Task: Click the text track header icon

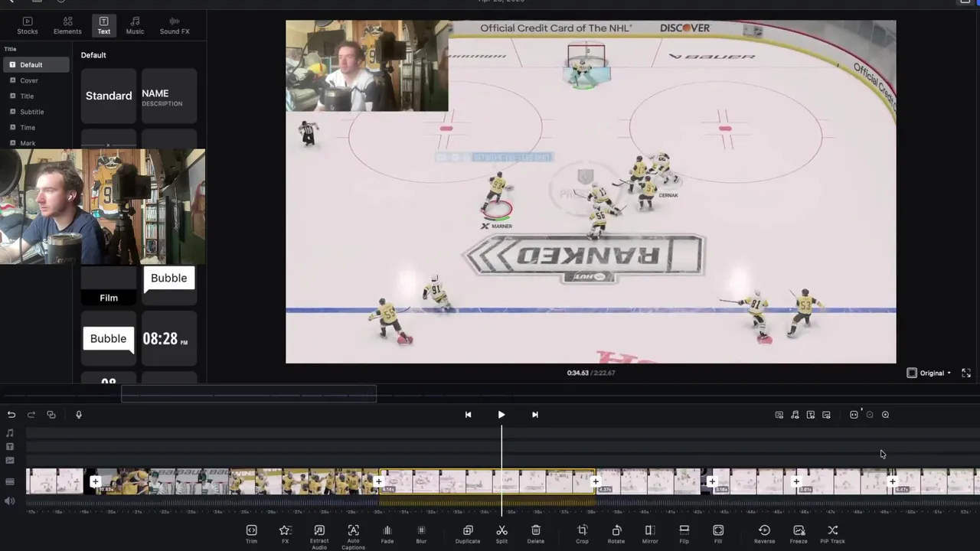Action: 10,447
